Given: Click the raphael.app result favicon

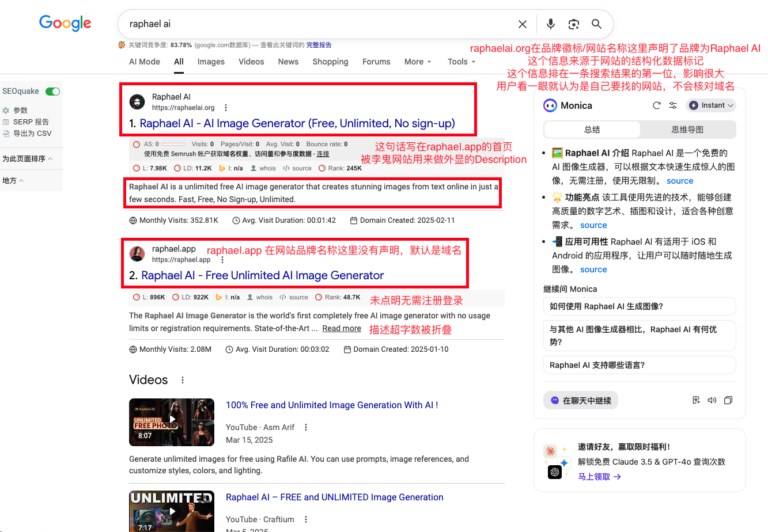Looking at the screenshot, I should pos(137,254).
